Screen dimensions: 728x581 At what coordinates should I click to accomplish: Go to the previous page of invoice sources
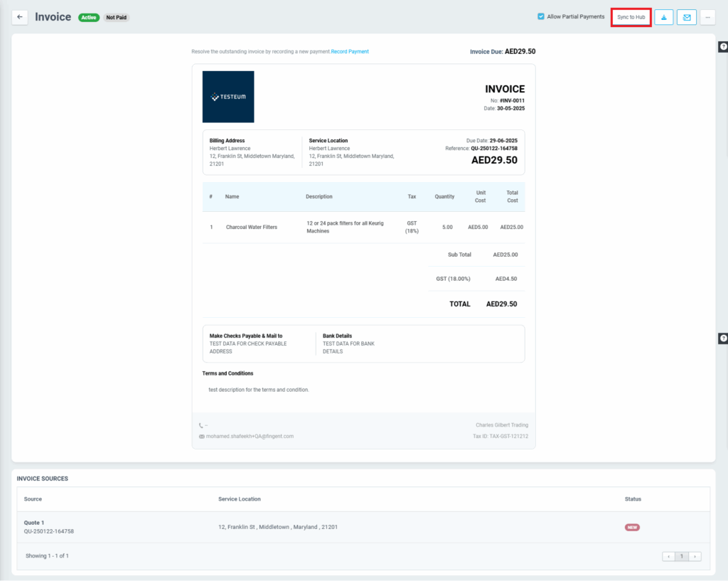669,556
